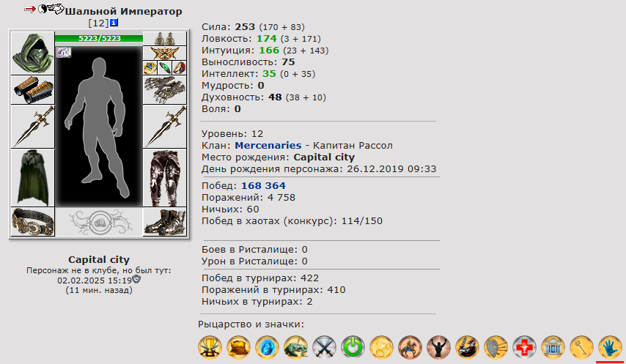Click the green power button badge
This screenshot has height=364, width=626.
pos(353,347)
